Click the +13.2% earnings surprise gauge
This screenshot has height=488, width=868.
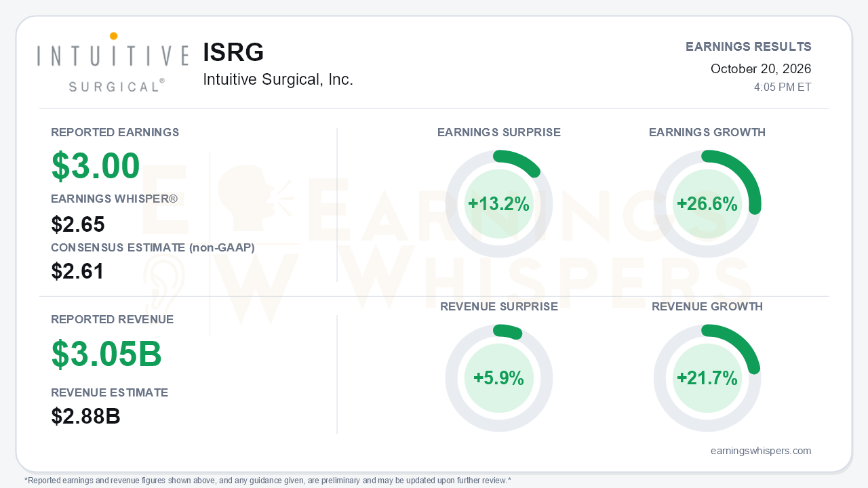point(499,204)
